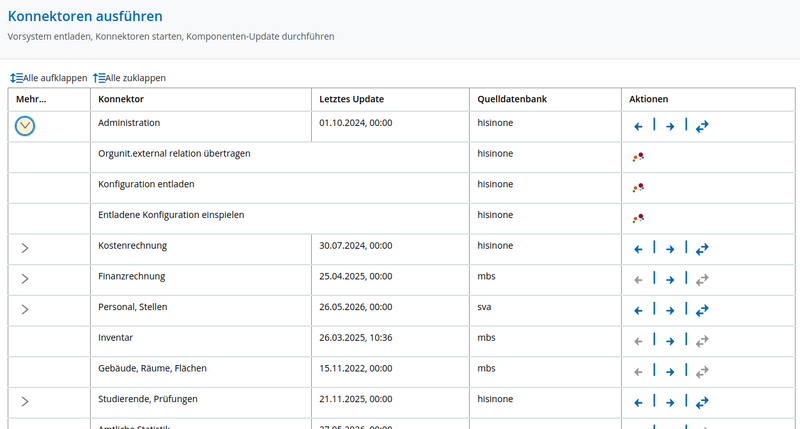Select 'Gebäude, Räume, Flächen' connector name

tap(153, 368)
